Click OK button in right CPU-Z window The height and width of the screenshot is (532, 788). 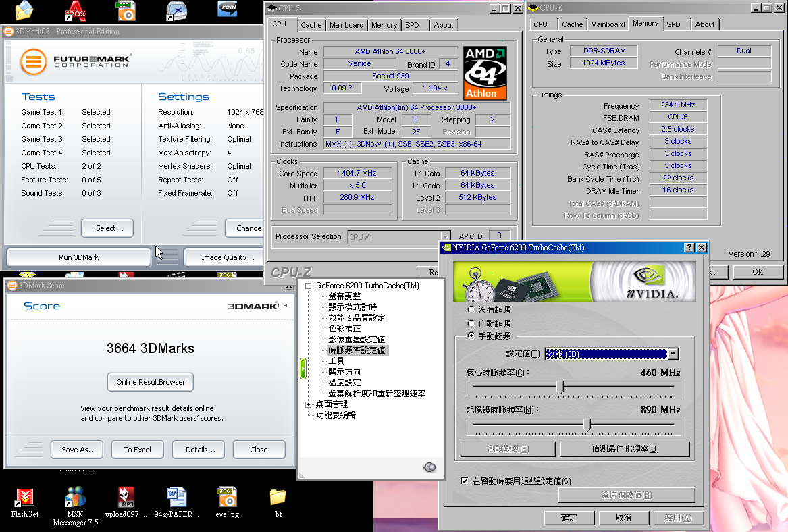coord(758,272)
